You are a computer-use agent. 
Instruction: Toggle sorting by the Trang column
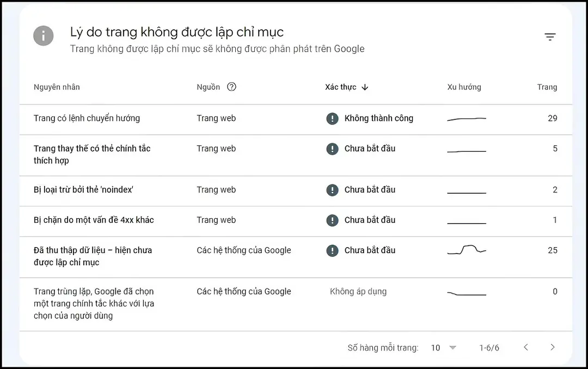point(547,87)
